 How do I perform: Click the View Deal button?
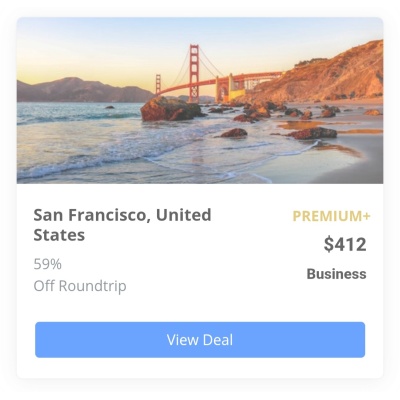pos(200,340)
